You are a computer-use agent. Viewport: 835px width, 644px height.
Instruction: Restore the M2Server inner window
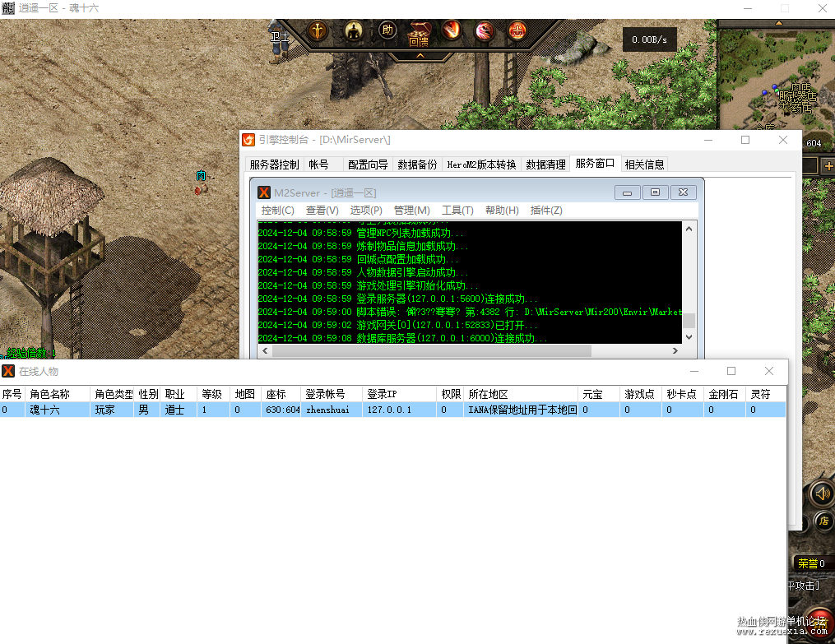655,192
